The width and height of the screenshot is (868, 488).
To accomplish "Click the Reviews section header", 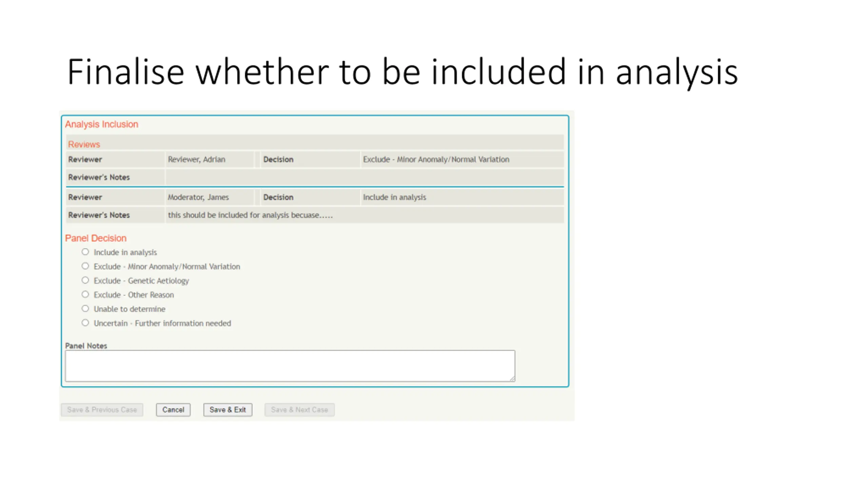I will tap(84, 144).
